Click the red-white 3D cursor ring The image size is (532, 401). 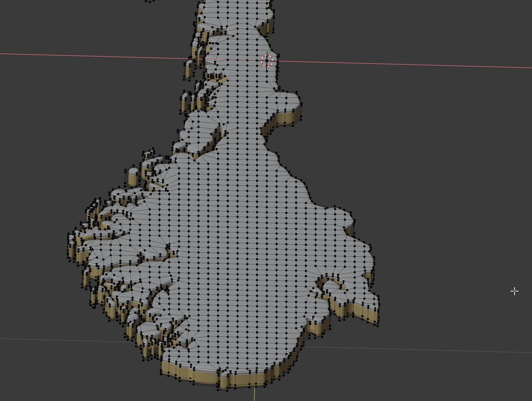(267, 61)
